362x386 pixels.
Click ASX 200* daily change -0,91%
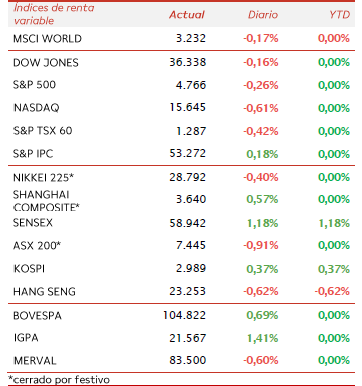261,246
